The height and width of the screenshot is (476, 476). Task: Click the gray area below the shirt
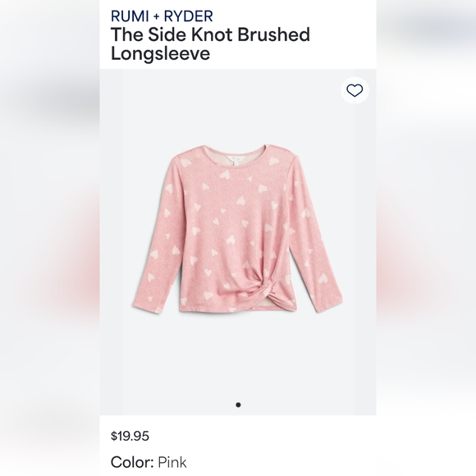[238, 358]
